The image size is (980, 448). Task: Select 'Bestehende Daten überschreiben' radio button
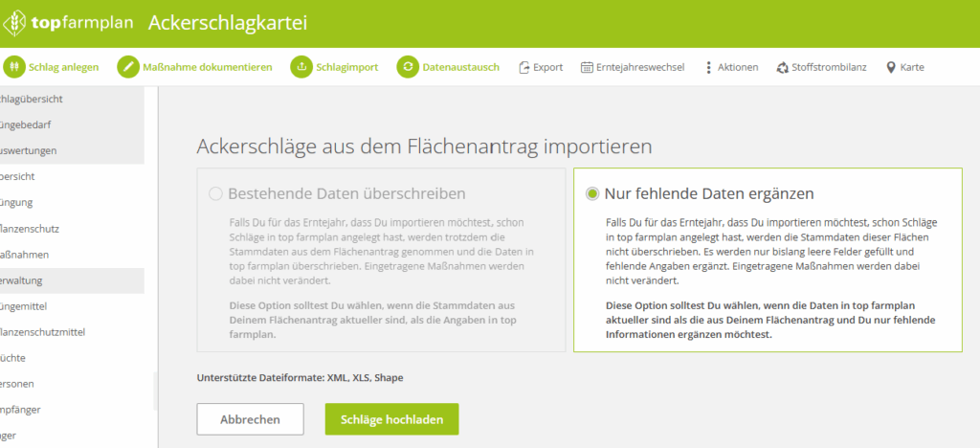click(x=215, y=193)
